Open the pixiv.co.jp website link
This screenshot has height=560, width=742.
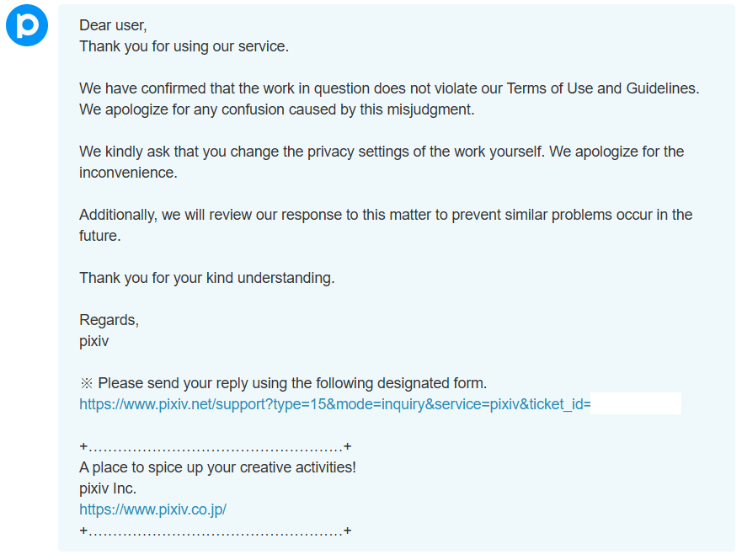[152, 509]
